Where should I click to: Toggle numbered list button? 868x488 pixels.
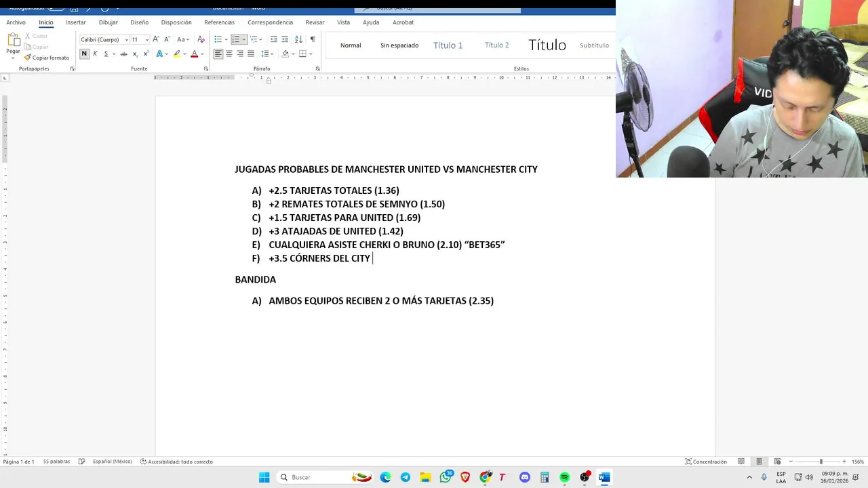point(235,39)
